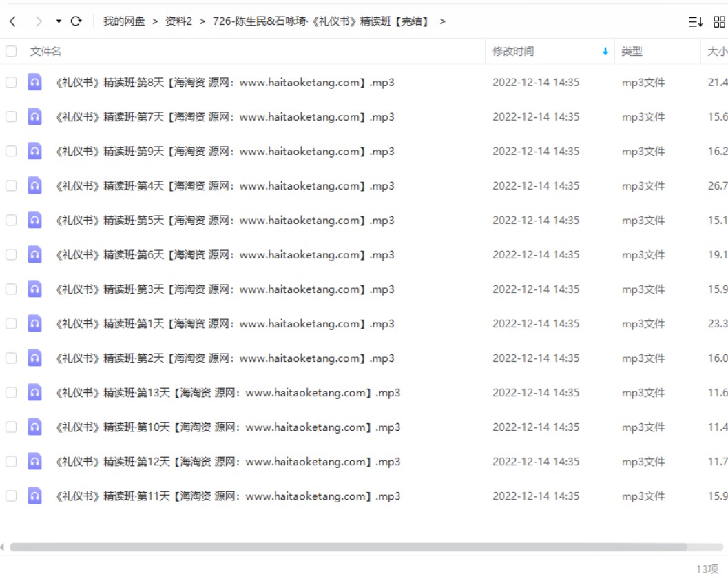Image resolution: width=728 pixels, height=581 pixels.
Task: Select file name 《礼仪书》精读班·第10天 mp3
Action: (228, 427)
